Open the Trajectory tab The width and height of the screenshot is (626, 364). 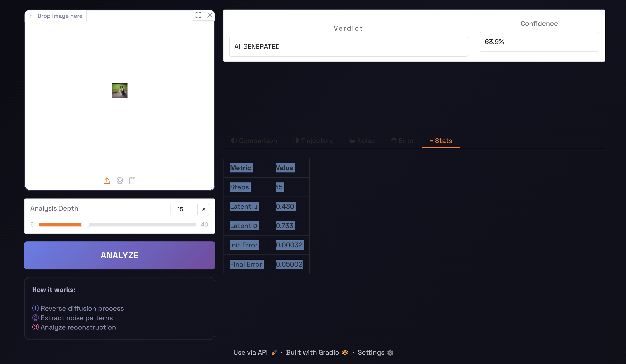point(313,141)
